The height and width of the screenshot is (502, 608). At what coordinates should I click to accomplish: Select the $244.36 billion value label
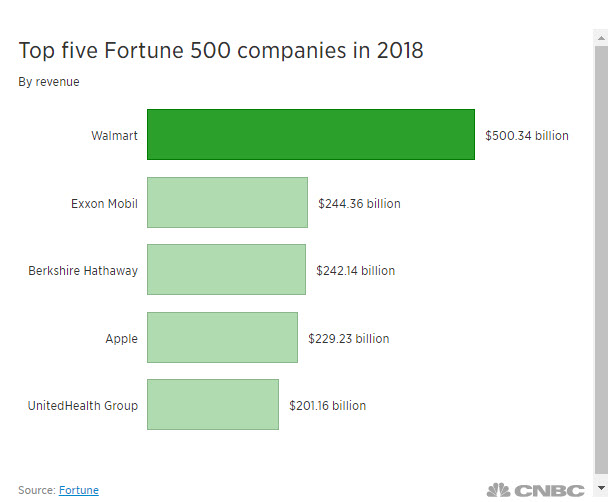tap(359, 203)
